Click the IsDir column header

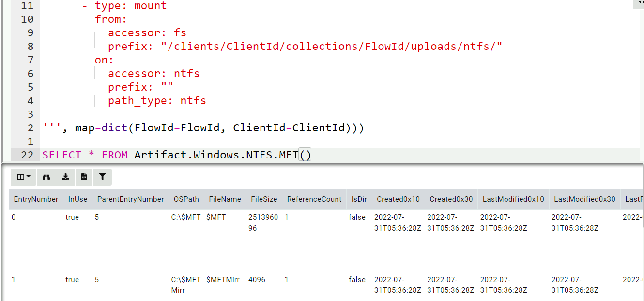pos(358,199)
